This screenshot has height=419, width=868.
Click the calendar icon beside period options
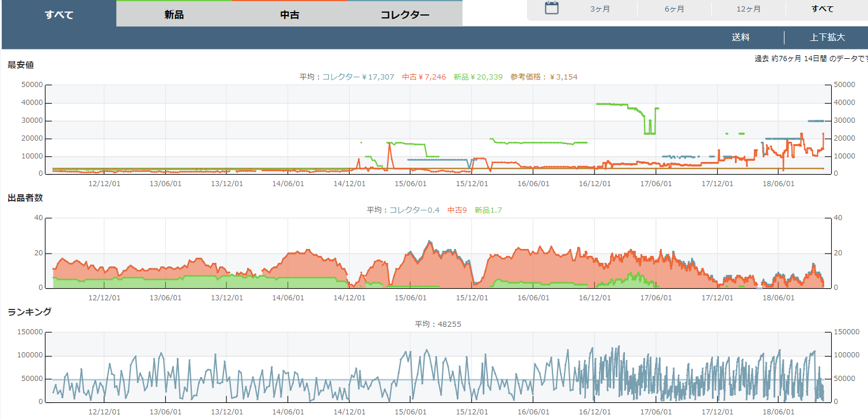552,8
